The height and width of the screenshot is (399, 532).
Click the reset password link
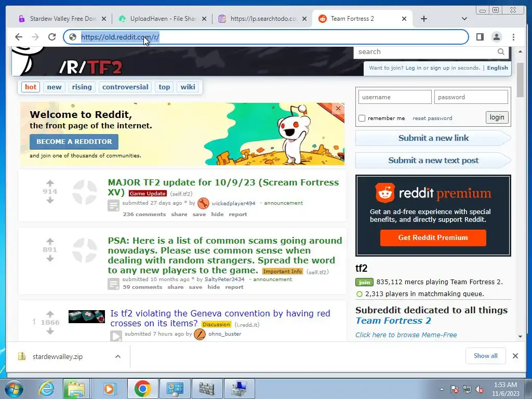tap(432, 118)
